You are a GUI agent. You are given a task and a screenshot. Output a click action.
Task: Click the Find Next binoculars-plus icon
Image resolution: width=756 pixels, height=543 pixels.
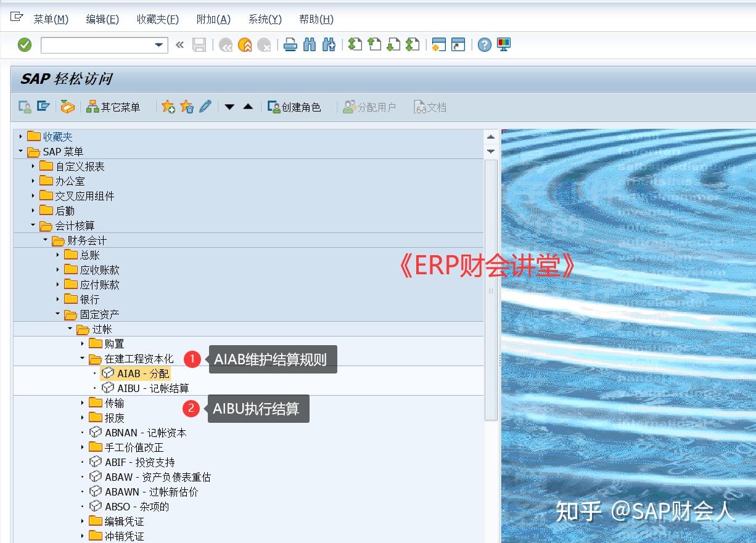click(x=329, y=44)
